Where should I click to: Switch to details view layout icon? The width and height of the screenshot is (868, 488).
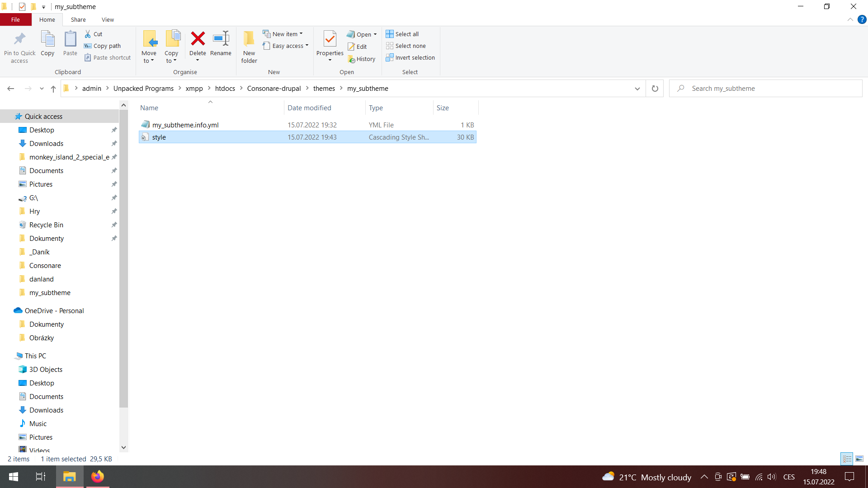coord(847,459)
